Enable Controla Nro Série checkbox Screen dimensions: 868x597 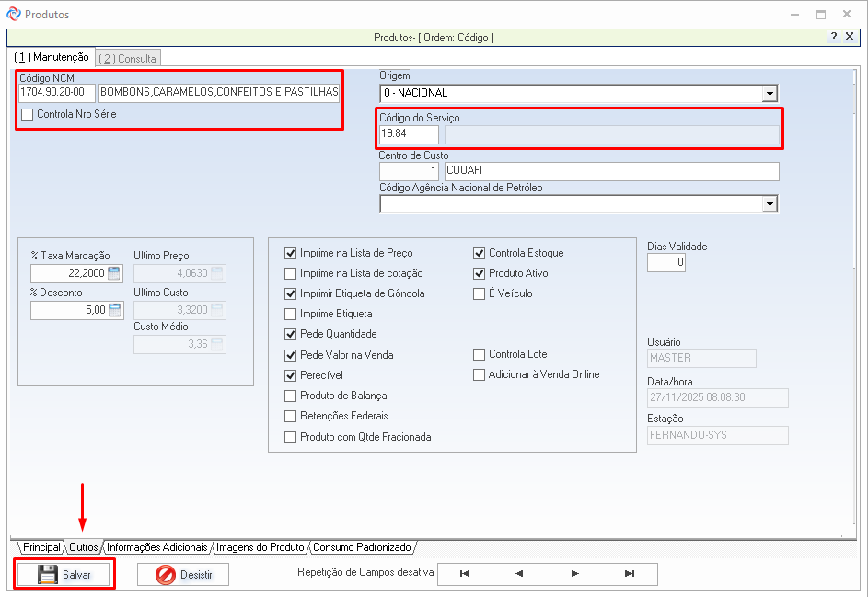point(28,115)
